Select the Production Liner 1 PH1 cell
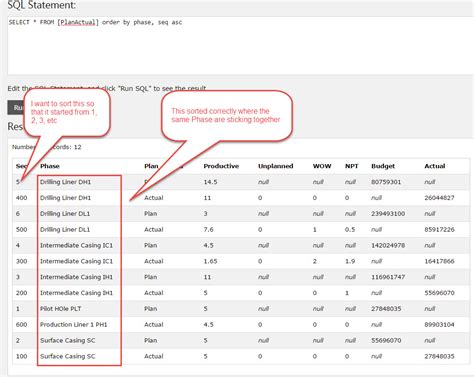This screenshot has width=474, height=377. click(x=73, y=324)
